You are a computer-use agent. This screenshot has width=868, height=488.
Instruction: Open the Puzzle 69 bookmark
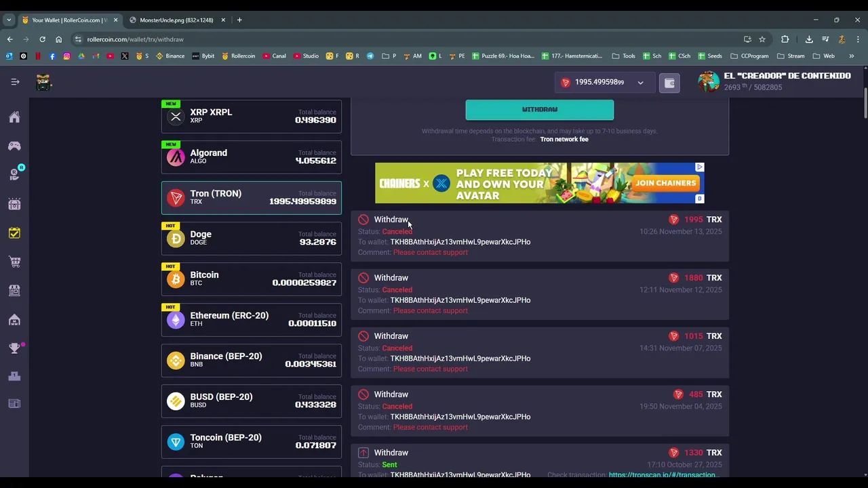coord(505,56)
